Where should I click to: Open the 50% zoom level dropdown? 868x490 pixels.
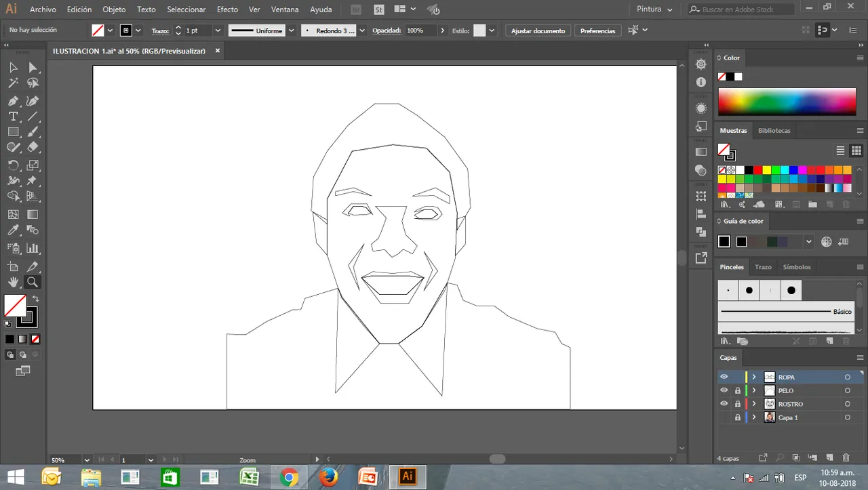[x=86, y=460]
